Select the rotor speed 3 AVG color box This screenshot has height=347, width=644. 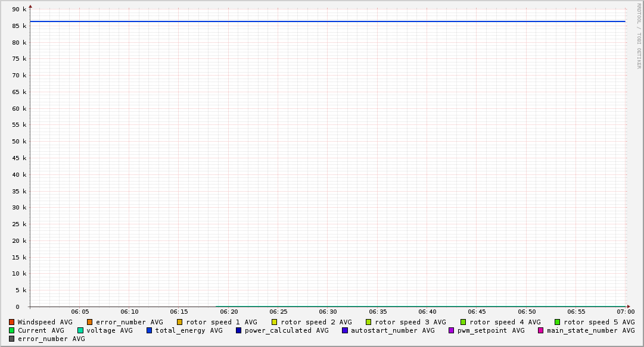(369, 322)
